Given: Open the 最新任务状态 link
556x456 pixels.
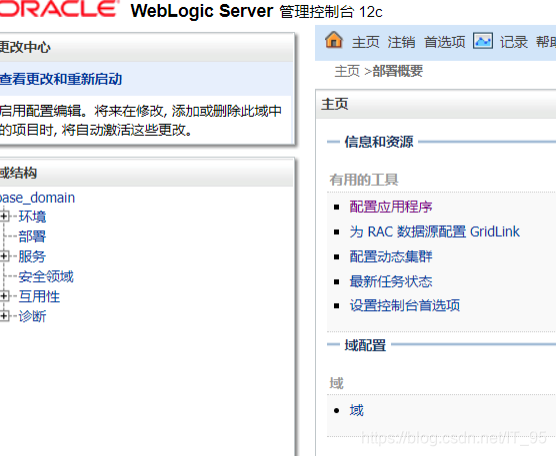Looking at the screenshot, I should (391, 281).
